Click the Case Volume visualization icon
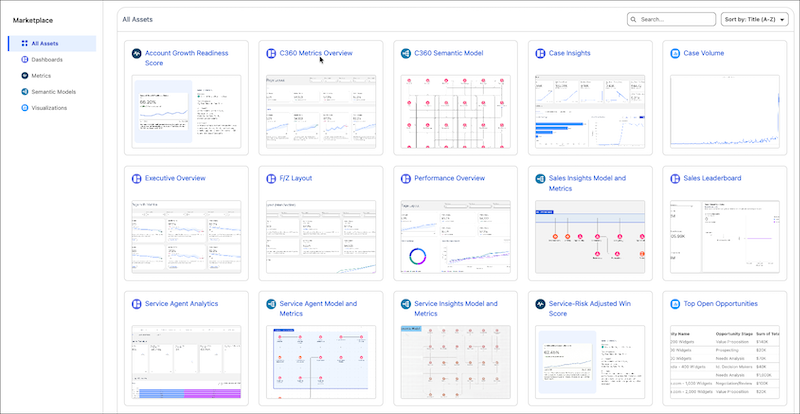This screenshot has height=414, width=800. [x=675, y=53]
